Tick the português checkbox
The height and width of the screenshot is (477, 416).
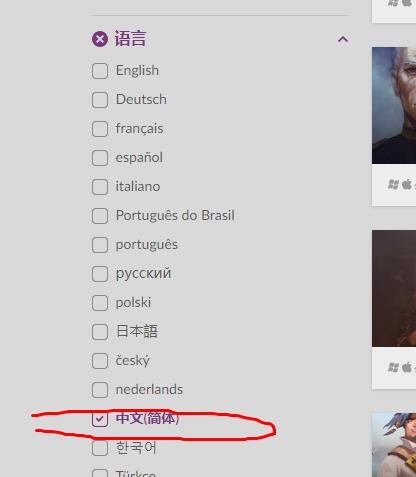(100, 245)
